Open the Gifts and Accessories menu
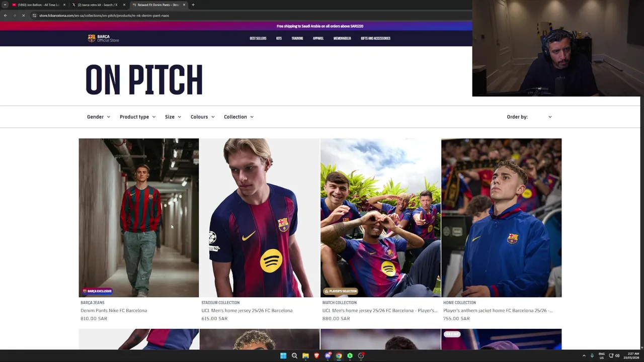 375,38
